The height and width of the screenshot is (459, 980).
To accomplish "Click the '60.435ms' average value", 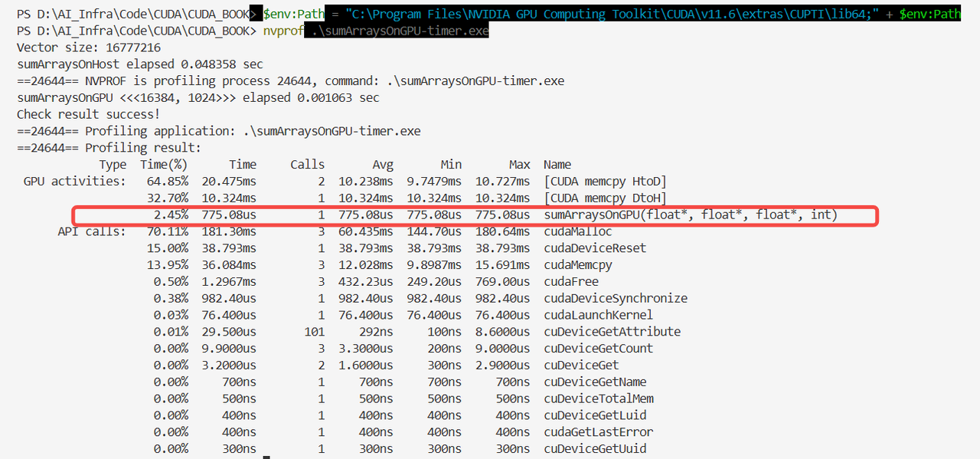I will [366, 231].
